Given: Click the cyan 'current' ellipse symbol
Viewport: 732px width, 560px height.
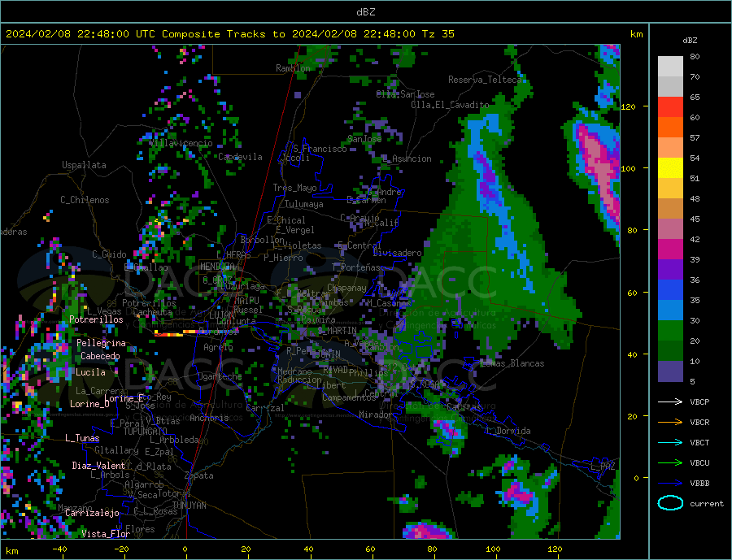Looking at the screenshot, I should tap(670, 503).
